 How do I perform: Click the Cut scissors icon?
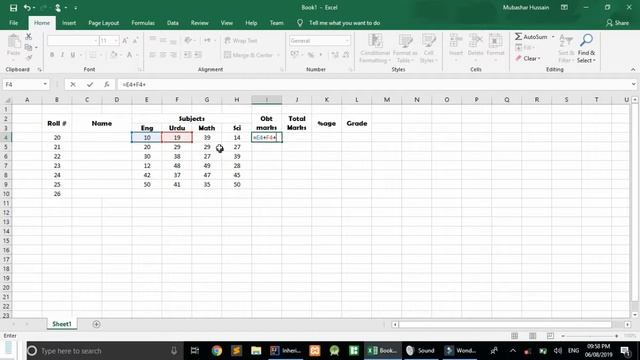pyautogui.click(x=29, y=37)
